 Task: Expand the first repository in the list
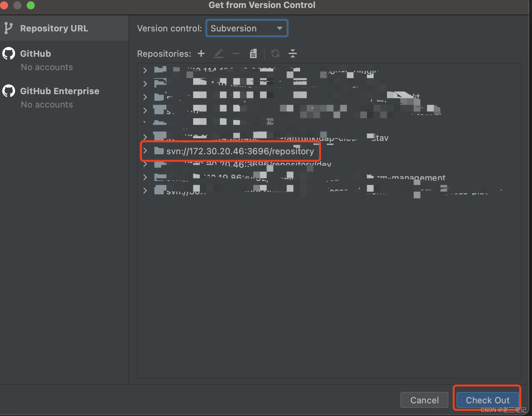[x=145, y=70]
